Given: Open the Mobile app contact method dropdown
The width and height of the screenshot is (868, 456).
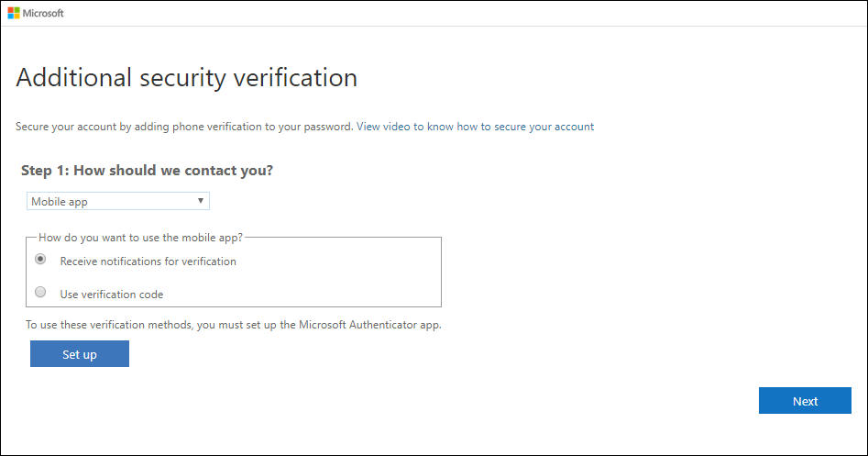Looking at the screenshot, I should (118, 201).
